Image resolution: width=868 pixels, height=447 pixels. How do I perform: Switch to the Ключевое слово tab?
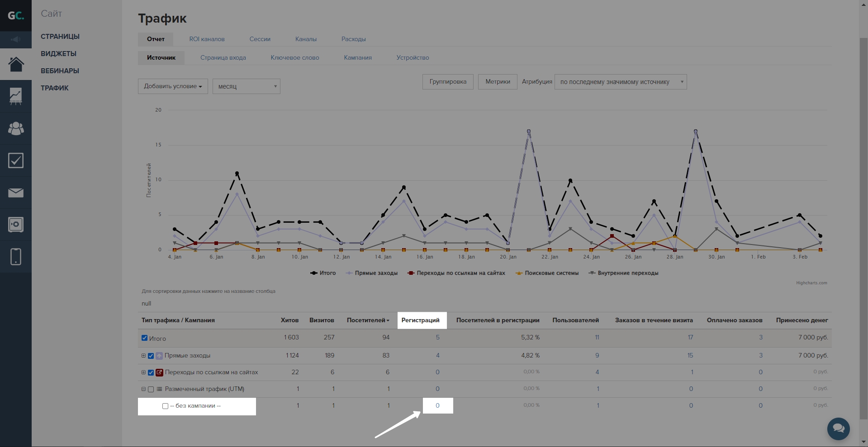coord(294,58)
